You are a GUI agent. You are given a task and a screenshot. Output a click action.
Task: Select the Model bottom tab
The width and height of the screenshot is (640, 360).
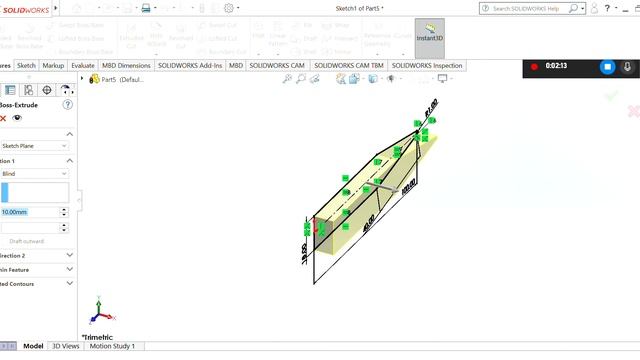(33, 346)
